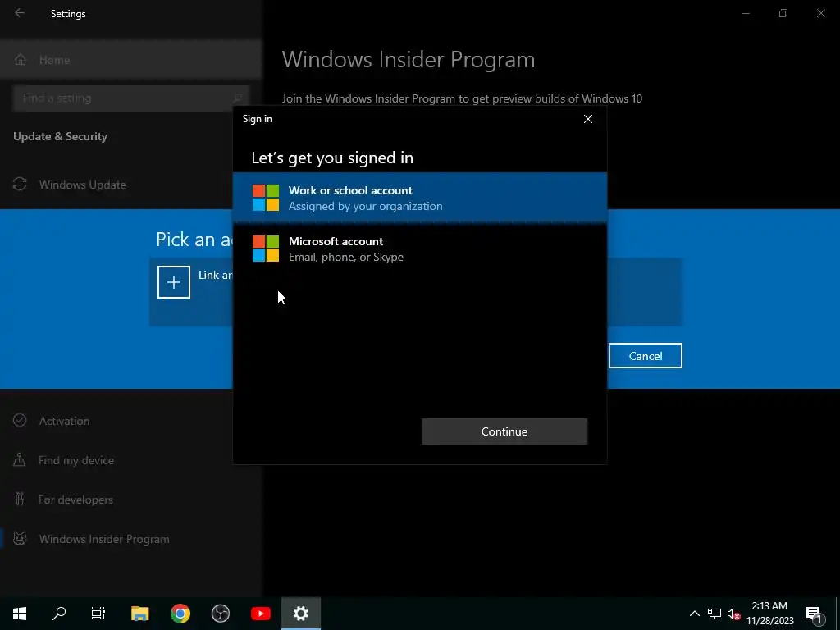Show hidden system tray icons
840x630 pixels.
point(694,614)
